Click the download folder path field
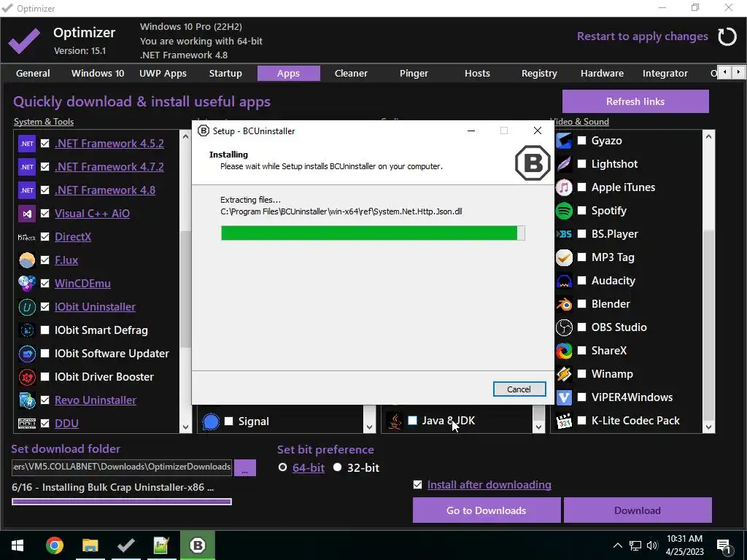This screenshot has height=560, width=747. [122, 467]
